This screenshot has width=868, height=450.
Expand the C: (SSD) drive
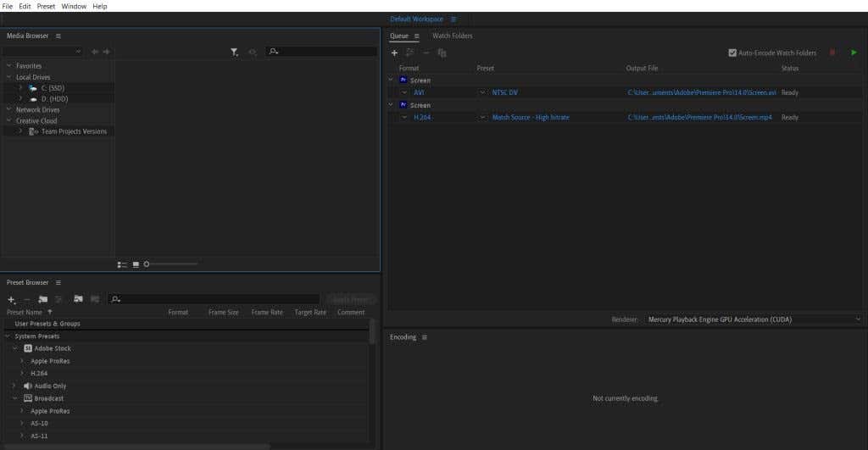(20, 88)
